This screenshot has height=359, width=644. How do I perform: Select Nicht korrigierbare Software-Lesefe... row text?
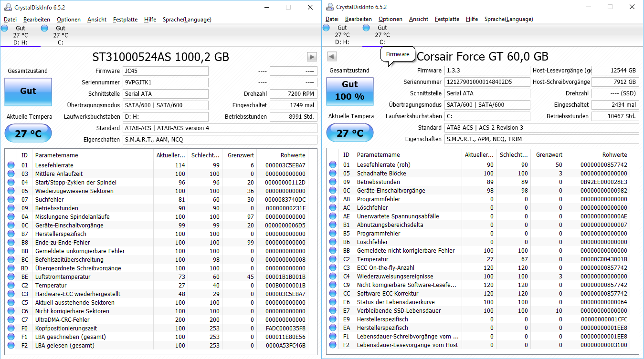click(407, 285)
